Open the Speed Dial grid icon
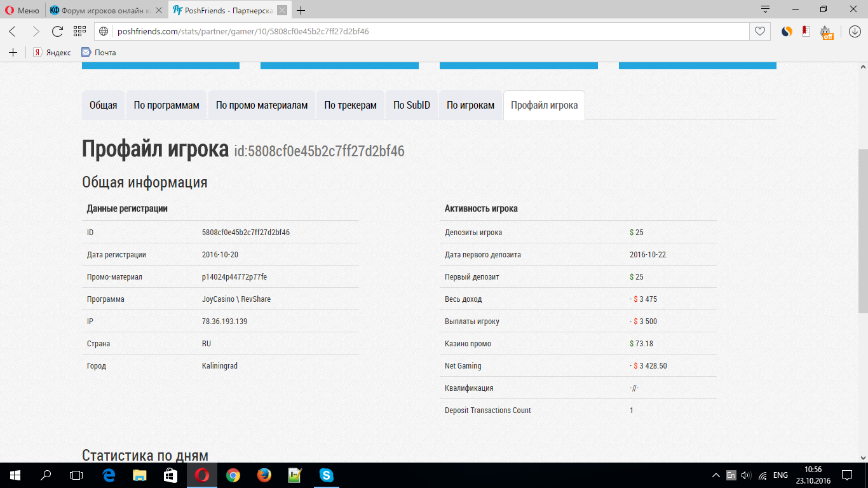Image resolution: width=868 pixels, height=488 pixels. pyautogui.click(x=79, y=31)
